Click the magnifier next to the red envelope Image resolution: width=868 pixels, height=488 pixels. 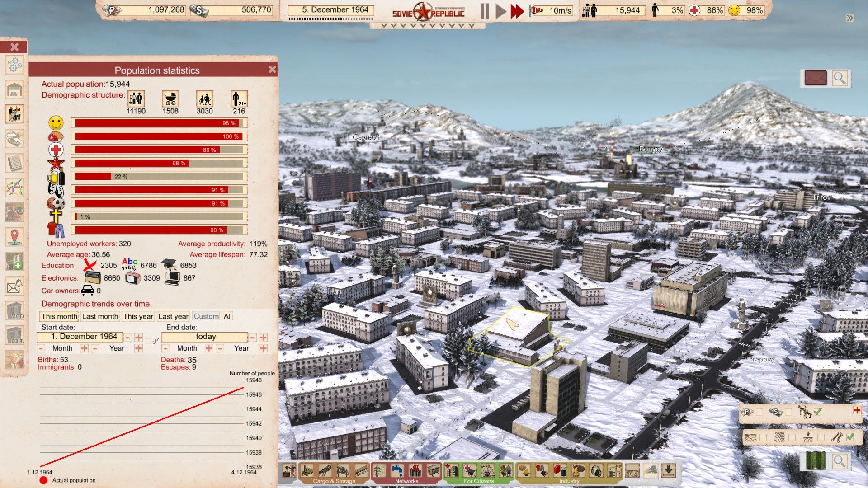pos(840,78)
